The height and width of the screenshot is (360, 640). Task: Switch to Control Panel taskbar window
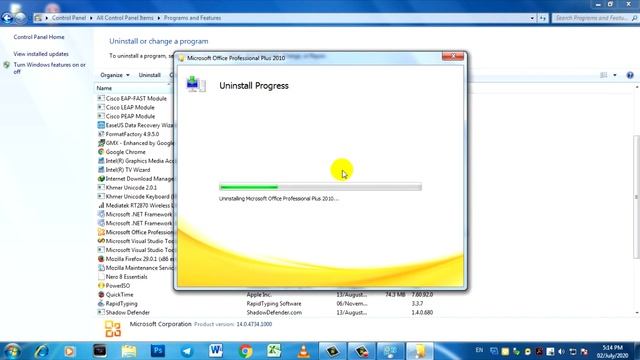pos(390,351)
